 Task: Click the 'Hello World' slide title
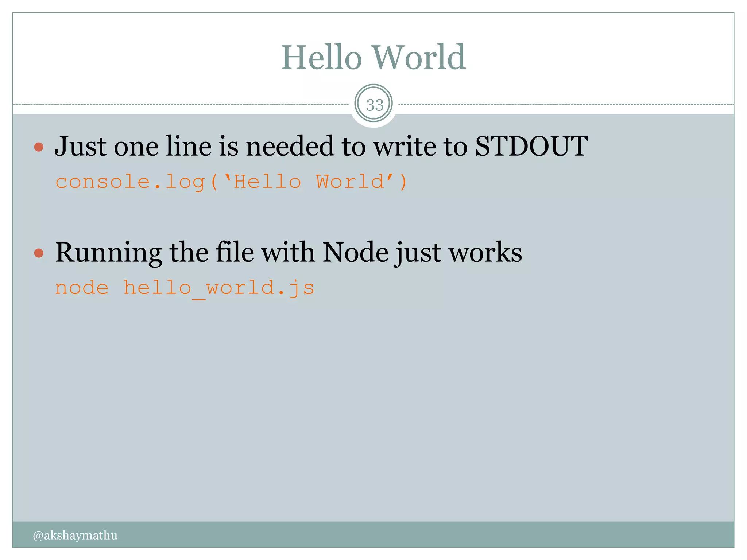[373, 57]
